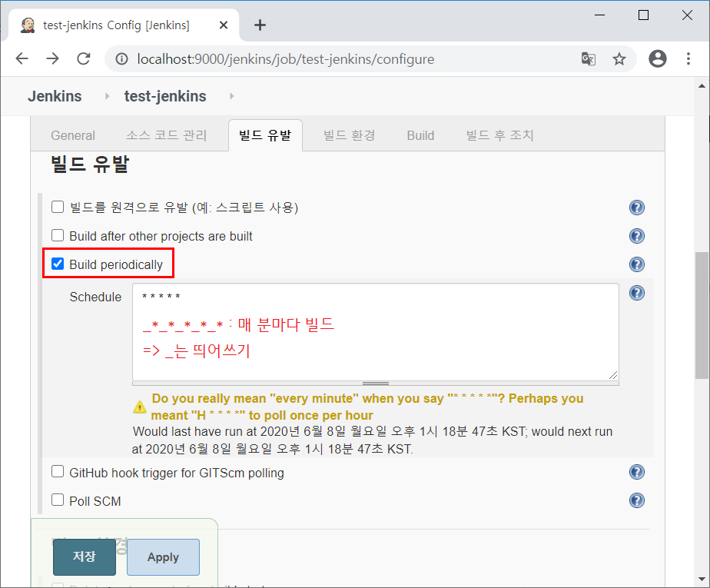Grab the Schedule textarea resize handle bar
Screen dimensions: 710x588
point(376,384)
